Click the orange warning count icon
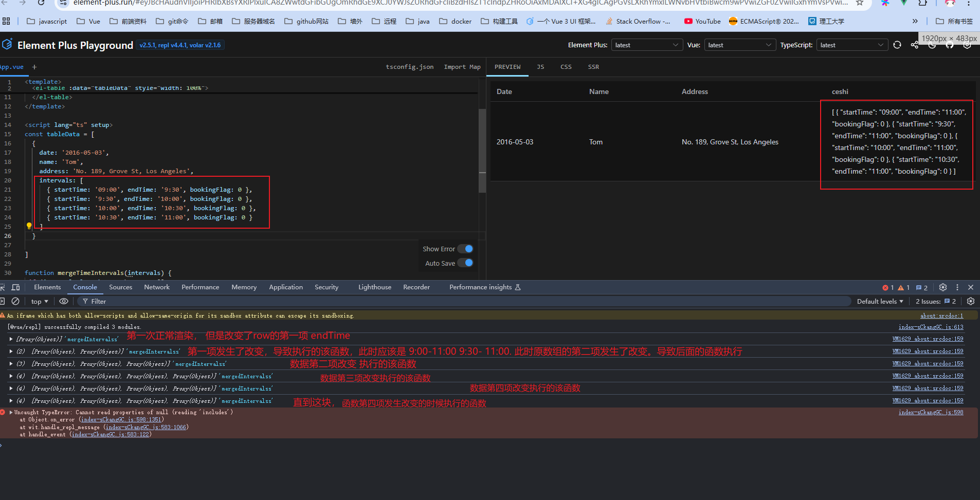 tap(901, 288)
